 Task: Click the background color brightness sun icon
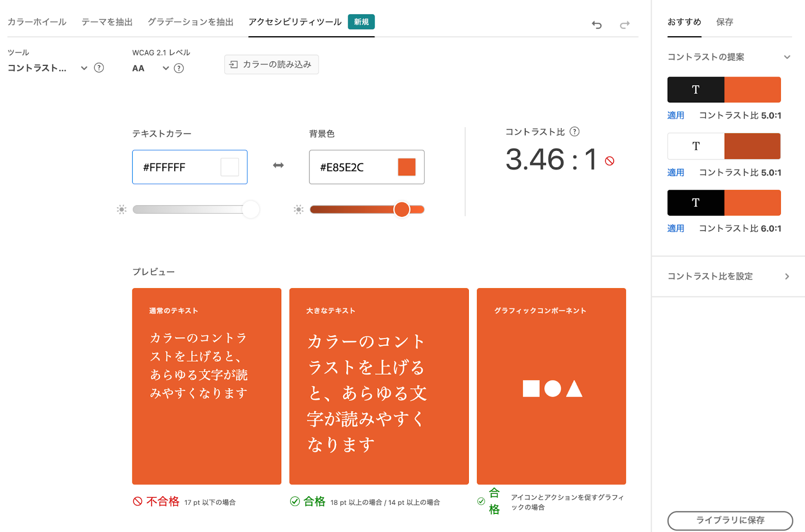pyautogui.click(x=298, y=210)
